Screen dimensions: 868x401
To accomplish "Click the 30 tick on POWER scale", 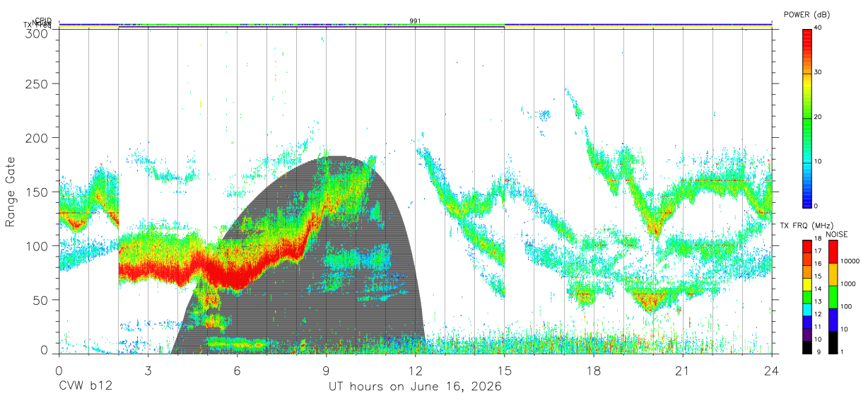I will tap(818, 73).
